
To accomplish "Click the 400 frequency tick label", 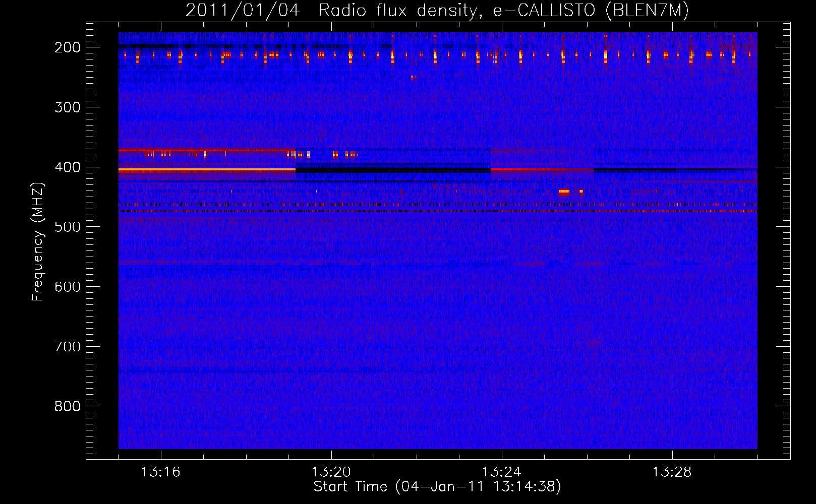I will 68,167.
